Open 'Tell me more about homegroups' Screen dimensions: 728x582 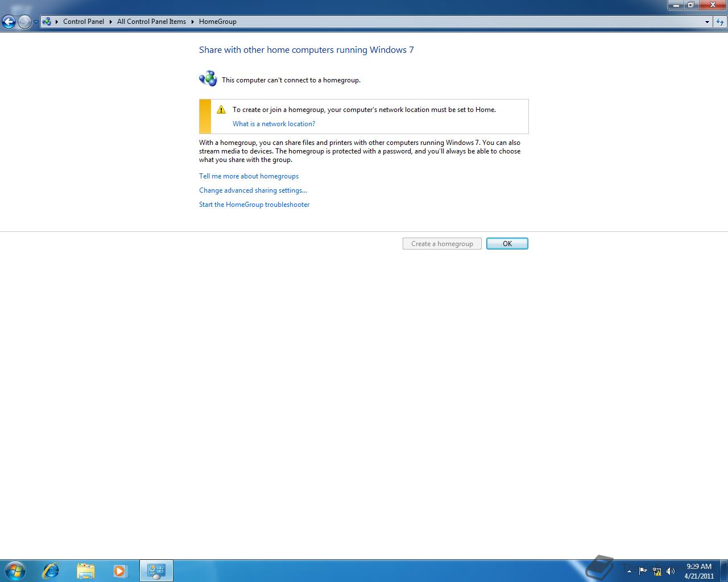click(249, 176)
